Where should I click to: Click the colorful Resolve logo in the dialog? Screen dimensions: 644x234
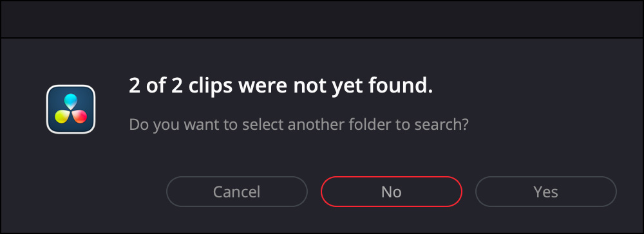[x=71, y=109]
